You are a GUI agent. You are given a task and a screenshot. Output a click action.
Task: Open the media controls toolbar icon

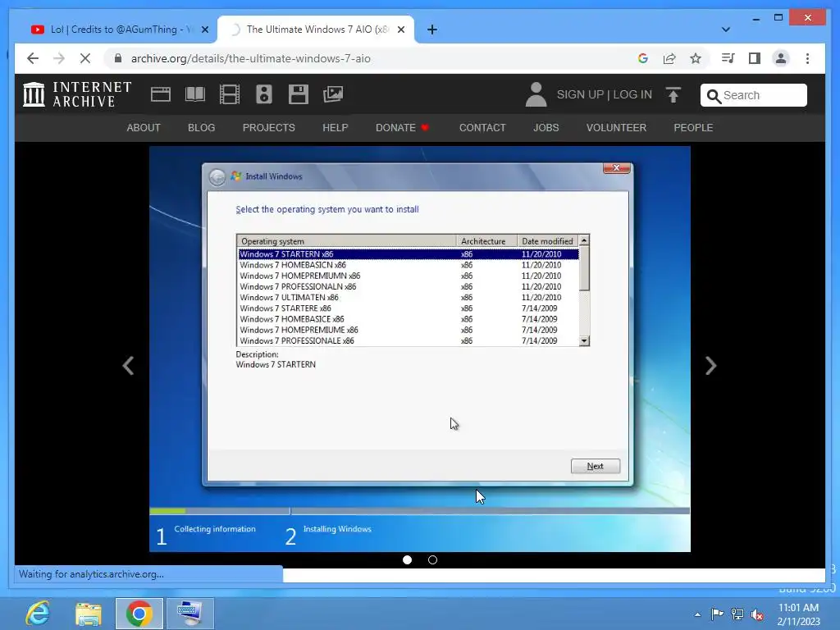point(728,58)
